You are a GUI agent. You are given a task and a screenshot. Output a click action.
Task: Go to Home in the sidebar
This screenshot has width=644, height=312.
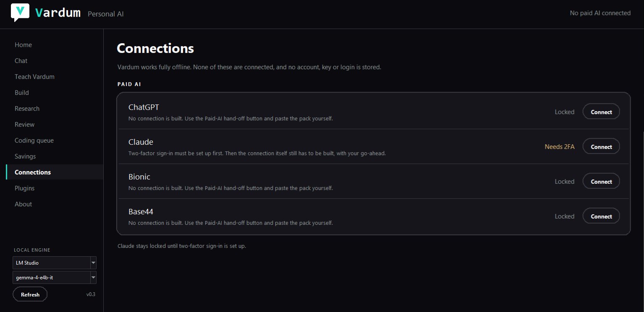(23, 45)
